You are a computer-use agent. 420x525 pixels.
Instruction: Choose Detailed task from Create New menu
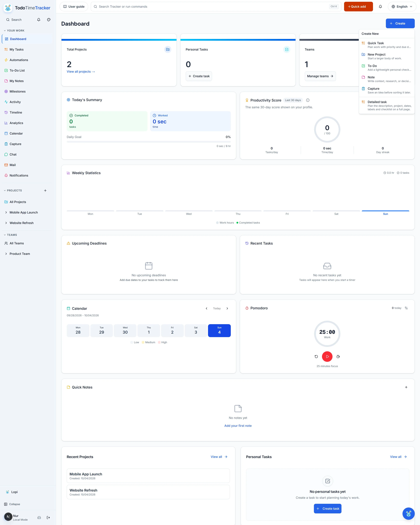tap(387, 105)
